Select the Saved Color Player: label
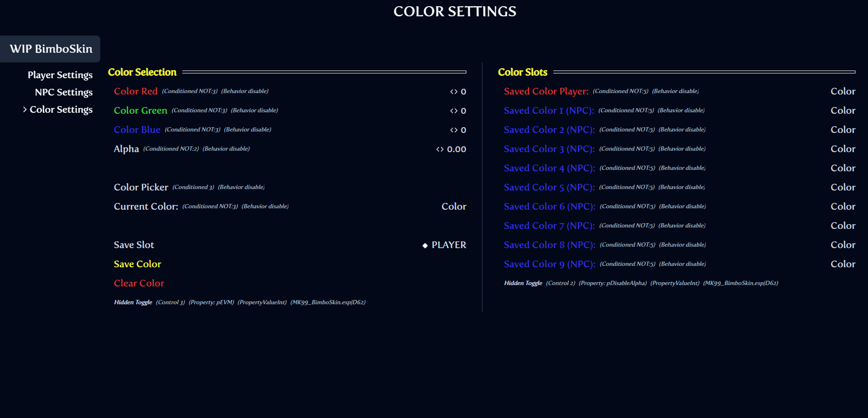 coord(546,91)
